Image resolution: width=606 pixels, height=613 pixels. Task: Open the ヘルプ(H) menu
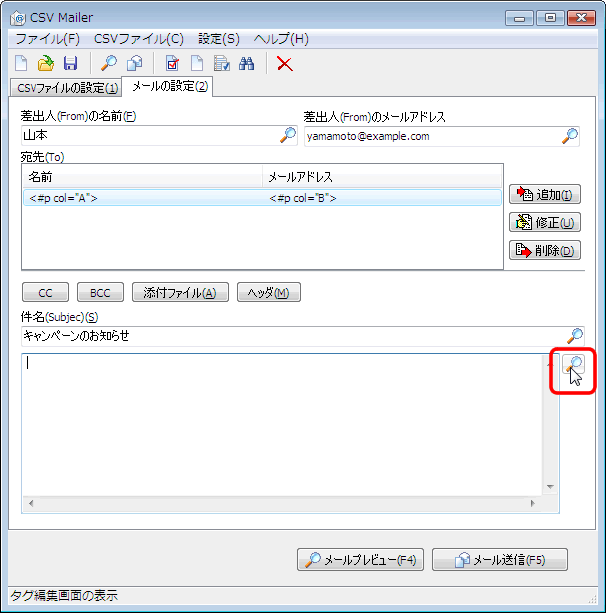[x=281, y=39]
